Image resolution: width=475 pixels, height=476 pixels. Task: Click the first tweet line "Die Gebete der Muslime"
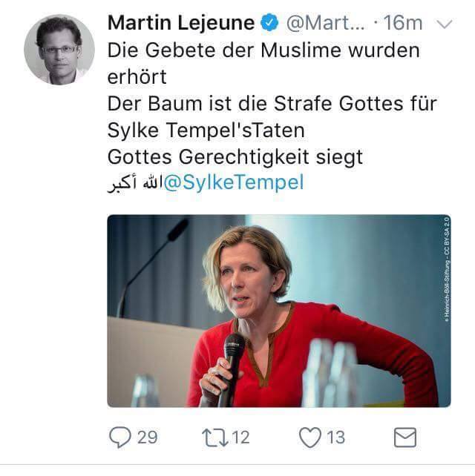pyautogui.click(x=263, y=51)
